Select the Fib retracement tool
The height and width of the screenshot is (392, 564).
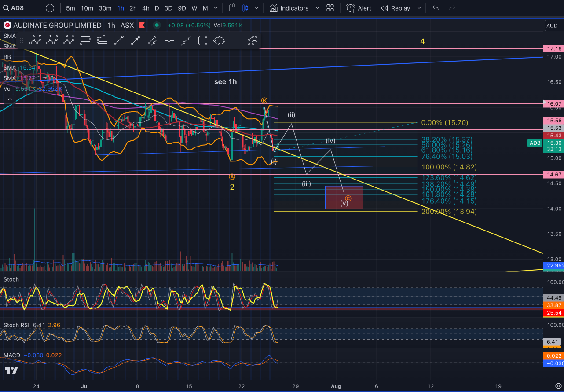[x=85, y=41]
